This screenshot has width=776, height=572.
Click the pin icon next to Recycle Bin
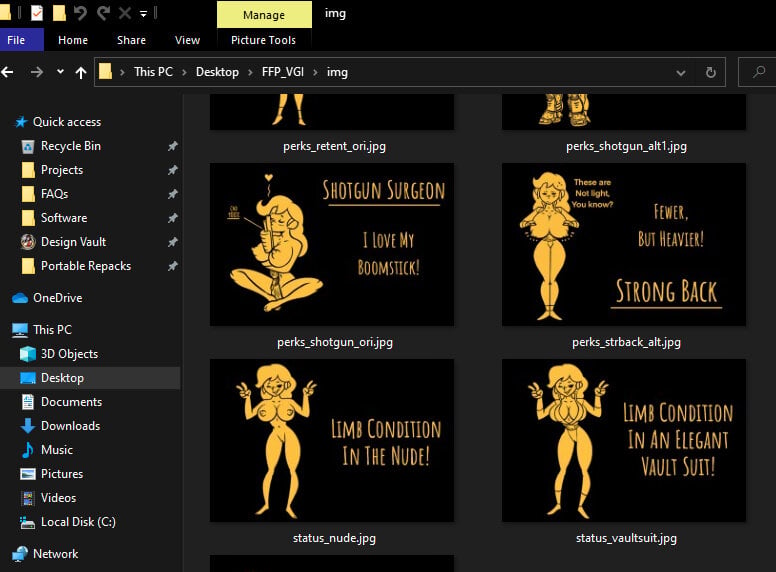click(172, 146)
